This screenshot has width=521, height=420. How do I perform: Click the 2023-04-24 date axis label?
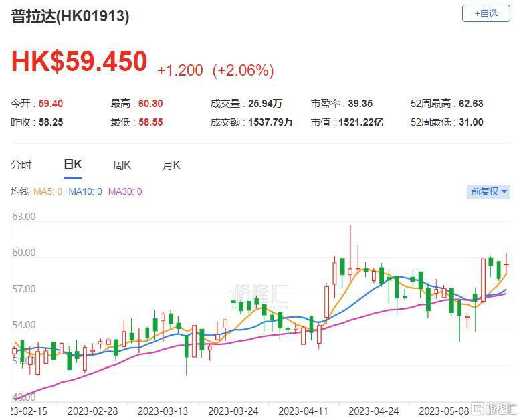point(374,411)
